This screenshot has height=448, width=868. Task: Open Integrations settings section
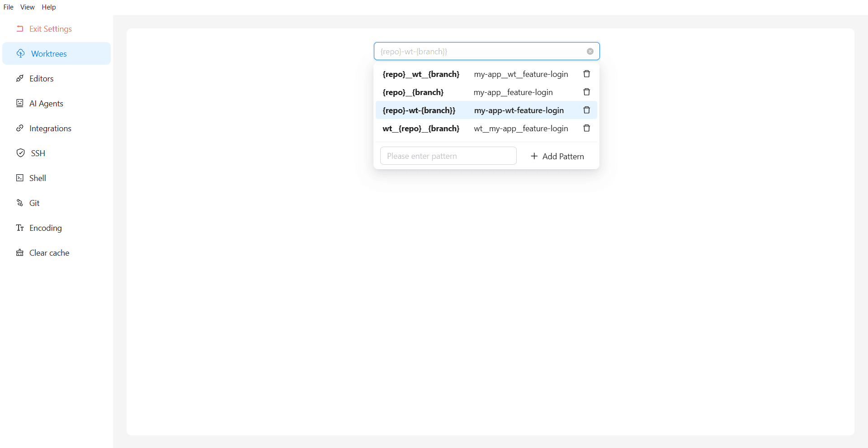pyautogui.click(x=57, y=128)
